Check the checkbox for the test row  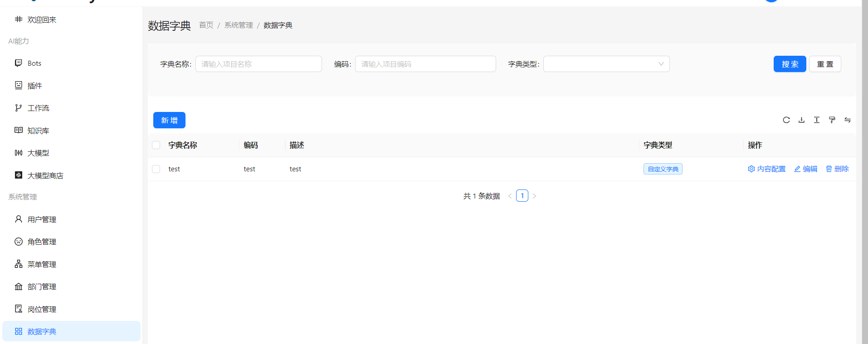pyautogui.click(x=156, y=169)
